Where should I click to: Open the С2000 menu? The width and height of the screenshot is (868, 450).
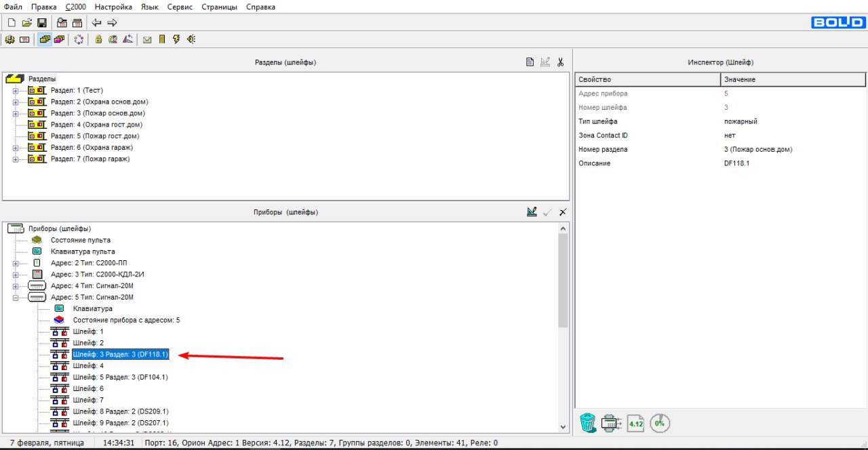[76, 7]
